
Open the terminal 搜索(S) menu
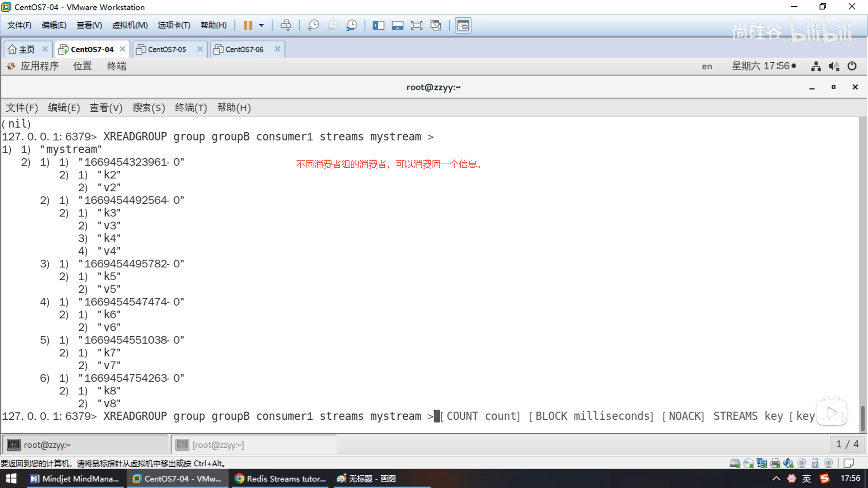[x=148, y=108]
